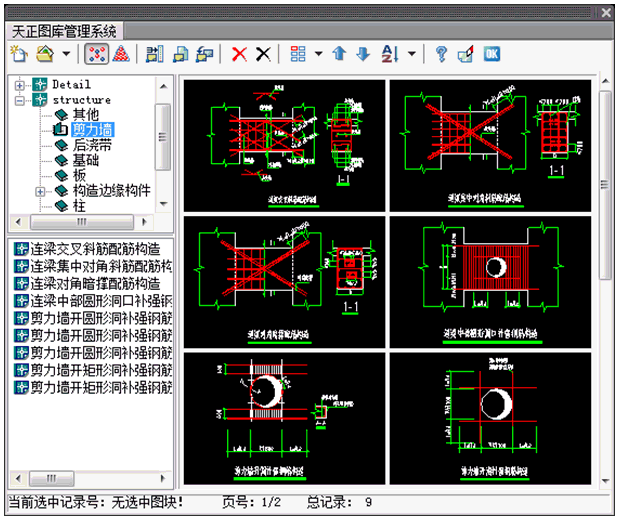Click the add new block icon
The image size is (621, 520).
coord(181,54)
